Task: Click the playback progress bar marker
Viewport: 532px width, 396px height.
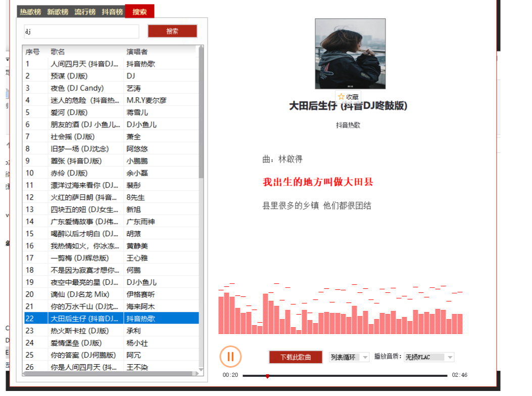Action: coord(267,376)
